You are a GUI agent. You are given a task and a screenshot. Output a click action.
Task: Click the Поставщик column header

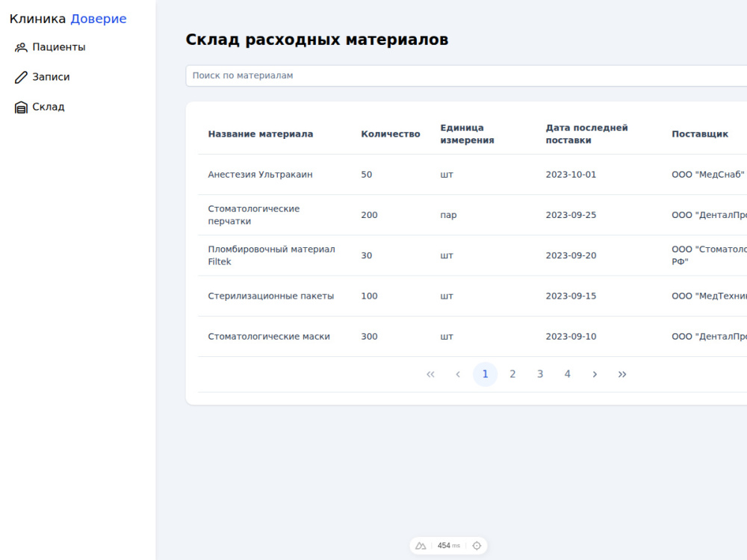[700, 134]
